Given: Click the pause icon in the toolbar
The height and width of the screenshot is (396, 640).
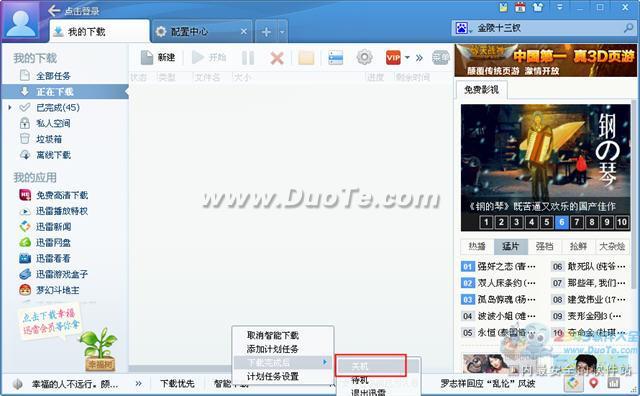Looking at the screenshot, I should [248, 58].
